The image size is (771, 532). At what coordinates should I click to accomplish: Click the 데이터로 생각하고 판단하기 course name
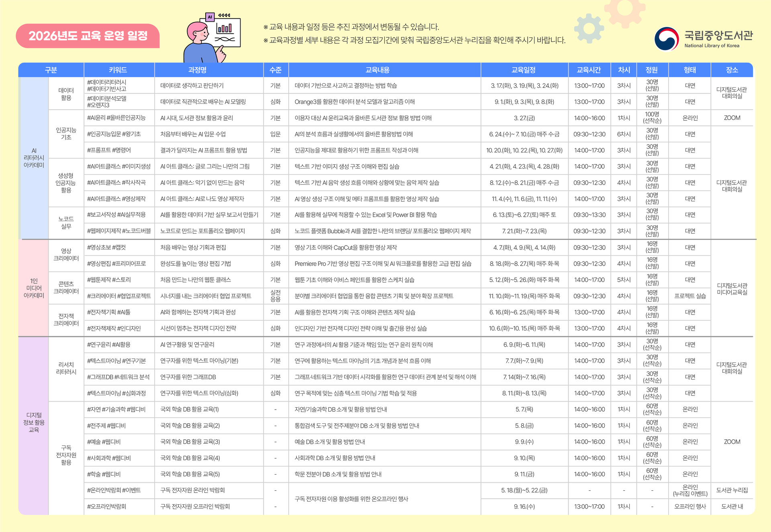tap(192, 85)
